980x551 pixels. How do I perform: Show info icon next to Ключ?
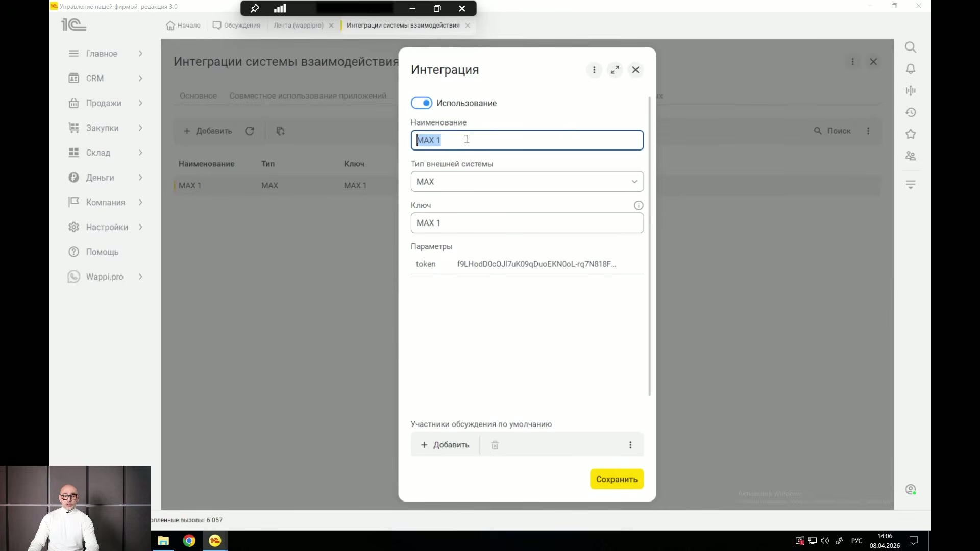point(639,205)
